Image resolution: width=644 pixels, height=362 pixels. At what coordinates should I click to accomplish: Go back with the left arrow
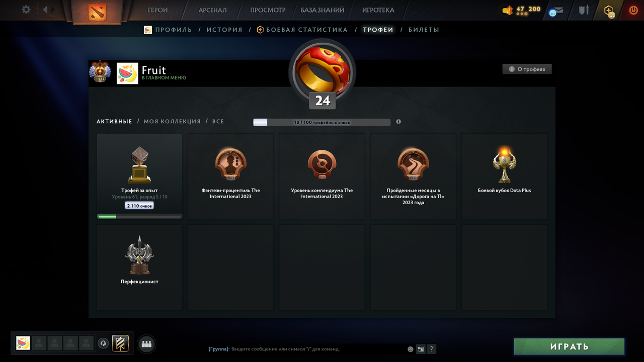point(45,10)
